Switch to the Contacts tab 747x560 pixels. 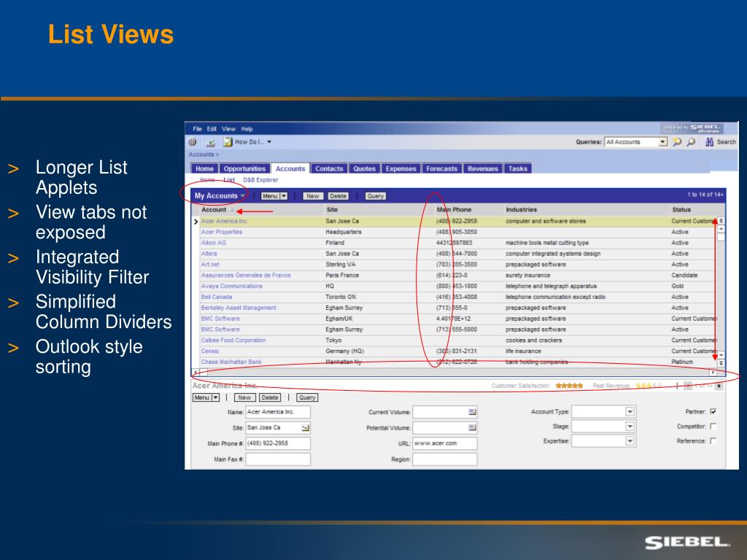[x=329, y=168]
